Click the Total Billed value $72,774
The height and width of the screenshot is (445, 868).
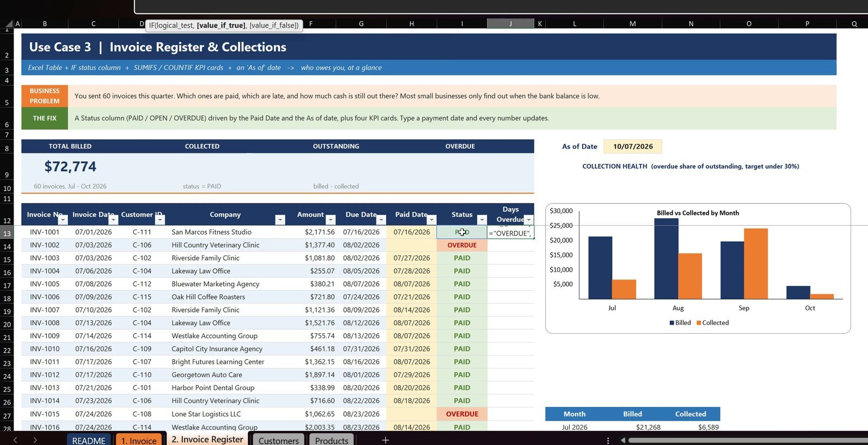click(71, 167)
